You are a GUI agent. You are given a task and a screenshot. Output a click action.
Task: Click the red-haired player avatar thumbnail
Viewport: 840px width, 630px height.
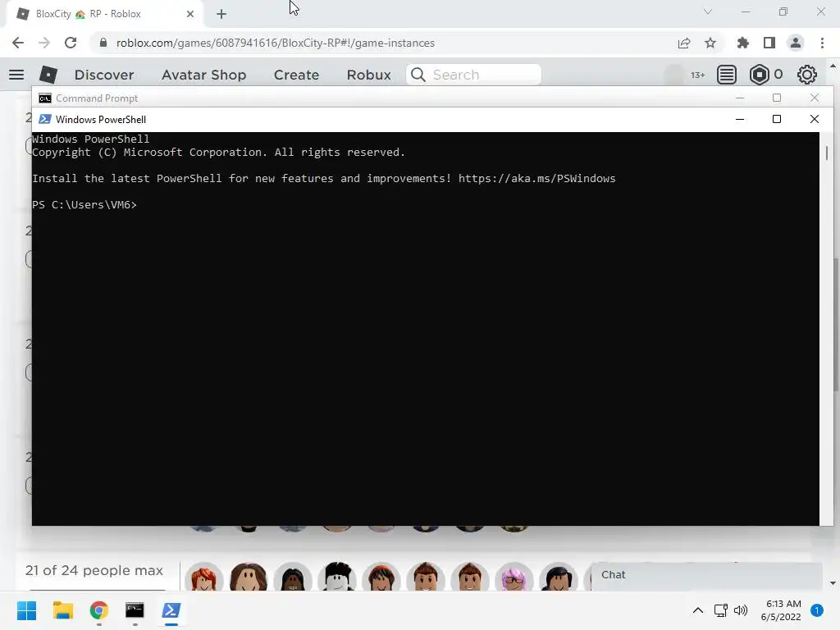204,577
